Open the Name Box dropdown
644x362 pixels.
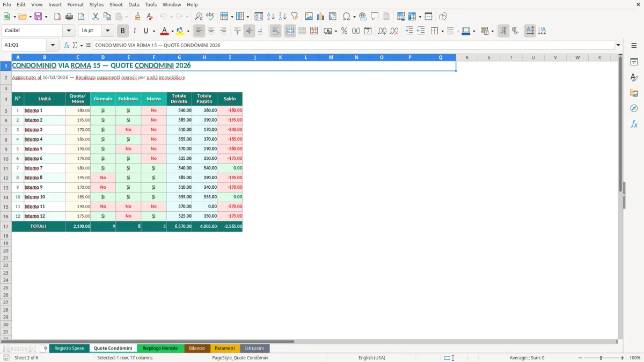coord(53,46)
